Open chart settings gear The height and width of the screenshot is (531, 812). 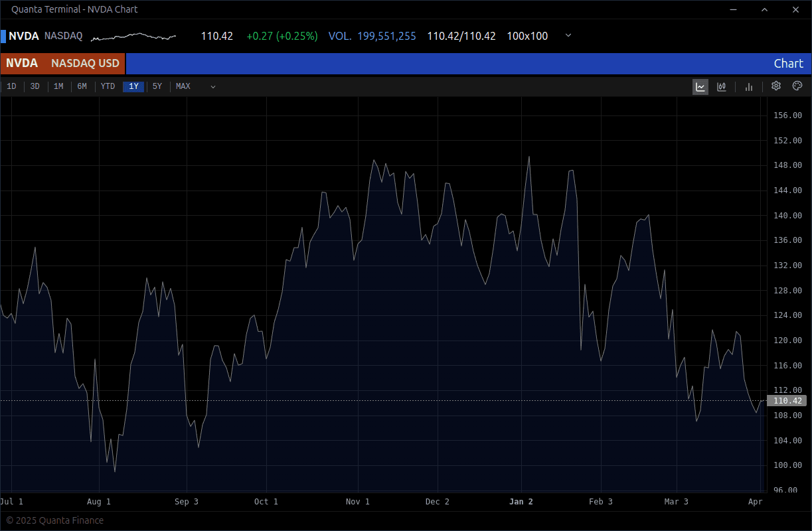point(776,86)
